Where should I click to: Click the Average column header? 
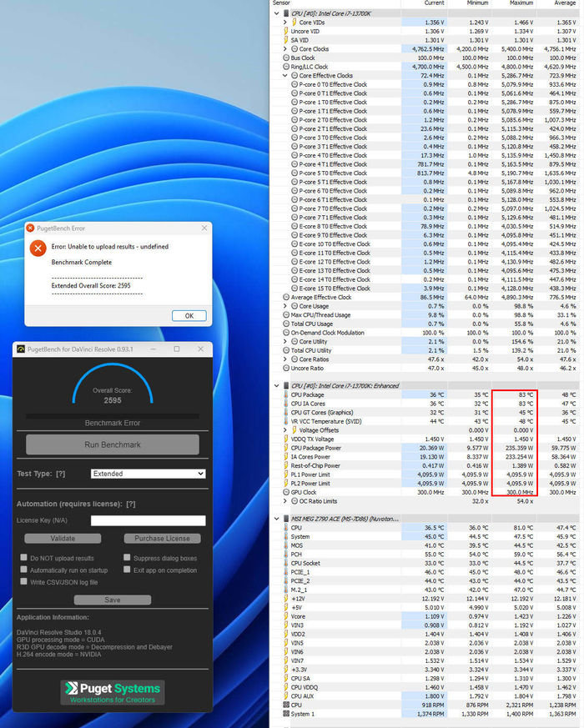coord(565,3)
